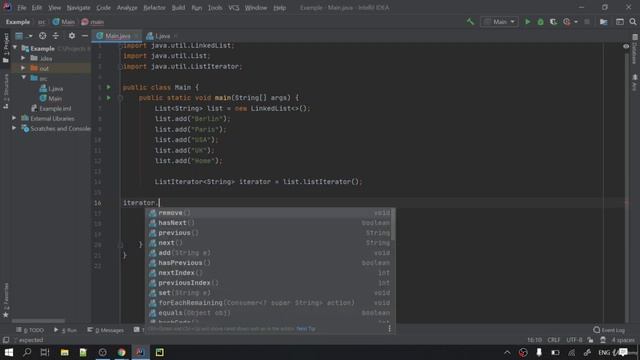Select next() completion suggestion
The height and width of the screenshot is (360, 640).
click(x=269, y=243)
